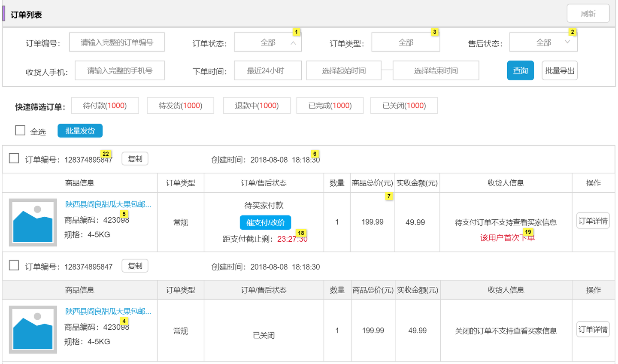618x364 pixels.
Task: Click the 该用户首次下单 red notice
Action: [x=507, y=238]
